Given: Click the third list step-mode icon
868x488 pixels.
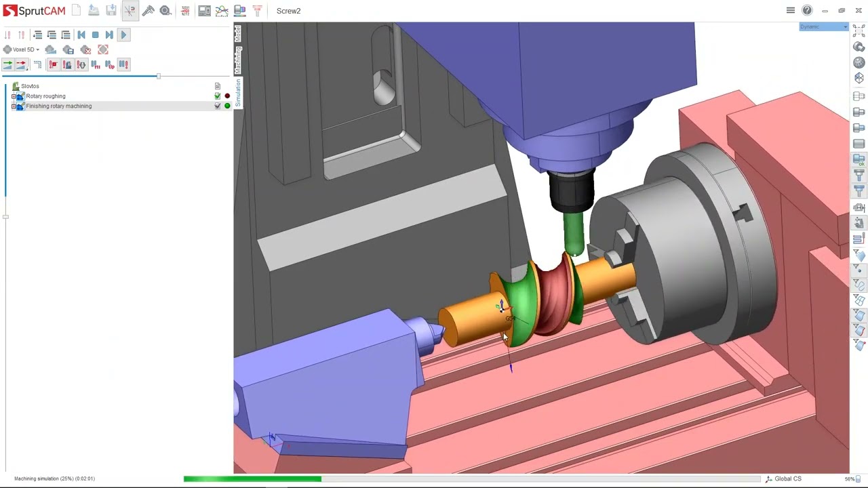Looking at the screenshot, I should [x=66, y=35].
